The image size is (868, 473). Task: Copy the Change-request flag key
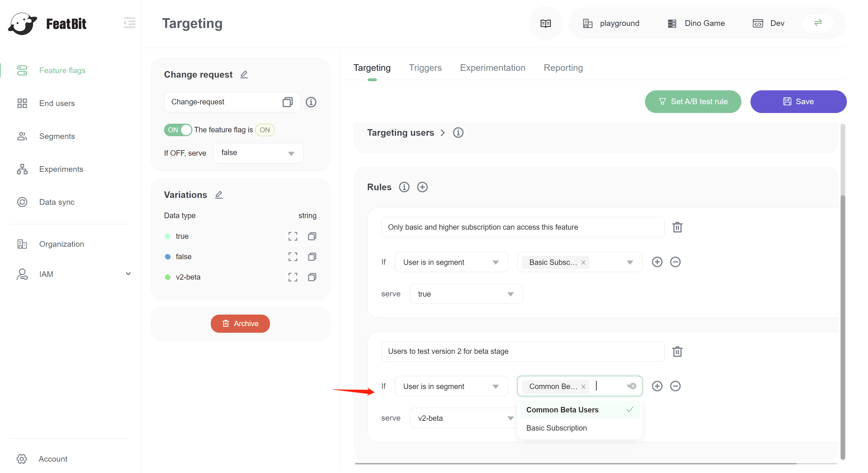[287, 102]
